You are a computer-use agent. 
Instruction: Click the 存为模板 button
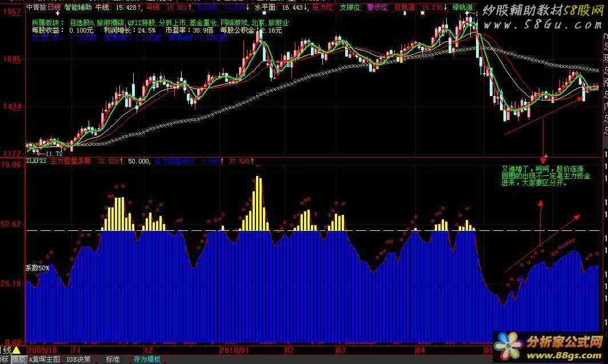(x=147, y=359)
